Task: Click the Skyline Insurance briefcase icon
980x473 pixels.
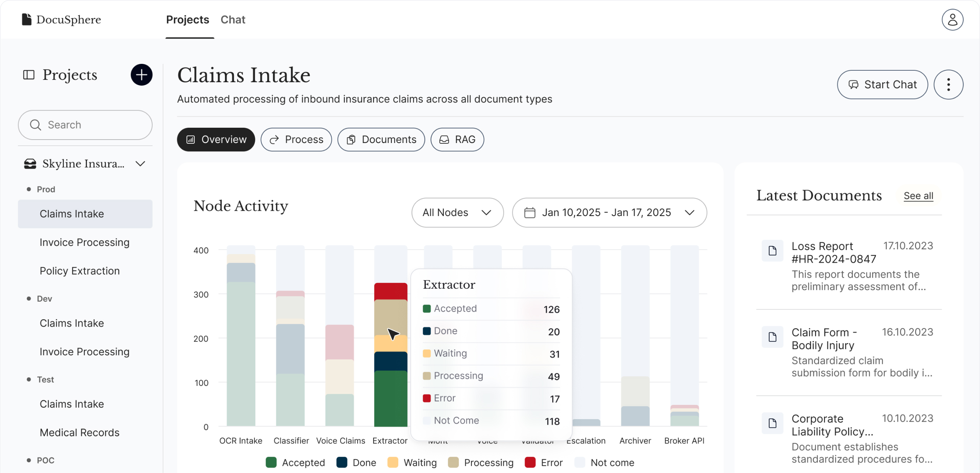Action: (30, 164)
